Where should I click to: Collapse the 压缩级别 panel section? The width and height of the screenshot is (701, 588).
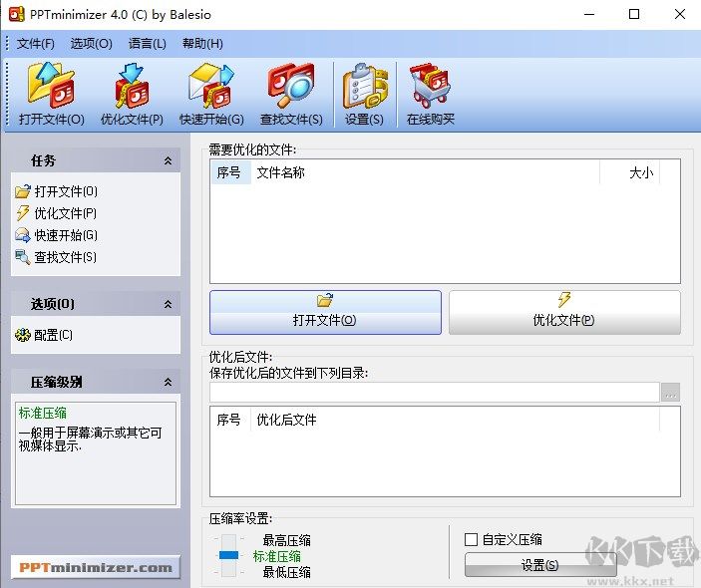[168, 382]
